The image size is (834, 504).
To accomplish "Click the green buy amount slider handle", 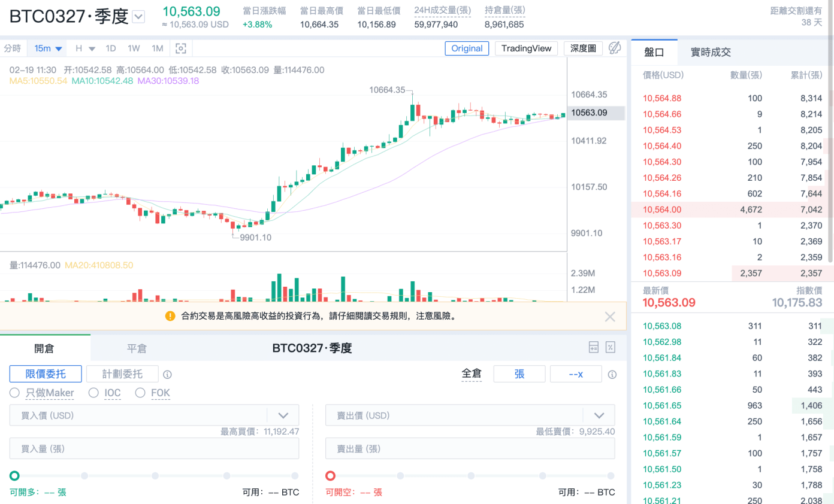I will coord(14,476).
